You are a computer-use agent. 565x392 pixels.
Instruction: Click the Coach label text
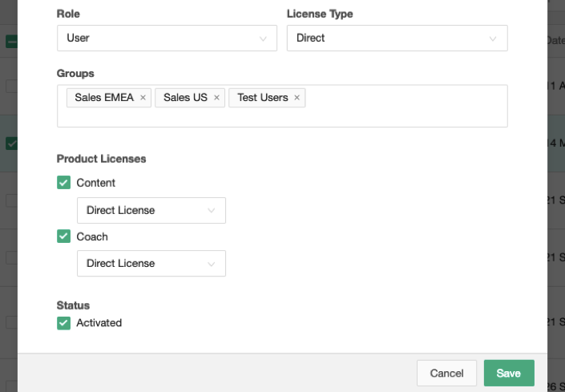pyautogui.click(x=92, y=236)
